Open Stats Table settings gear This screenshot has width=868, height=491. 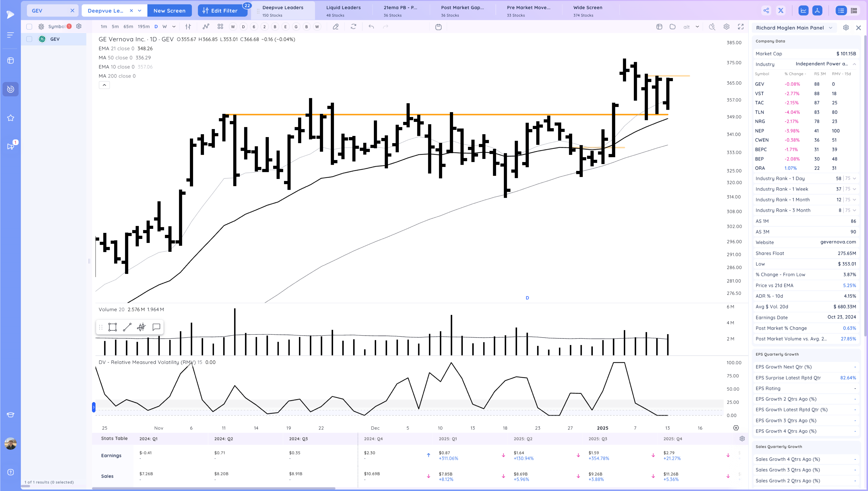point(742,439)
